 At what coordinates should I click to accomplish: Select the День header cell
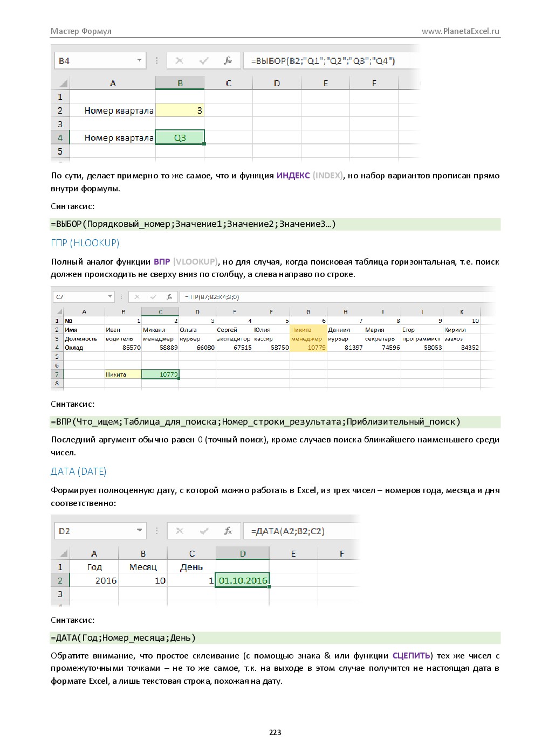(x=191, y=567)
